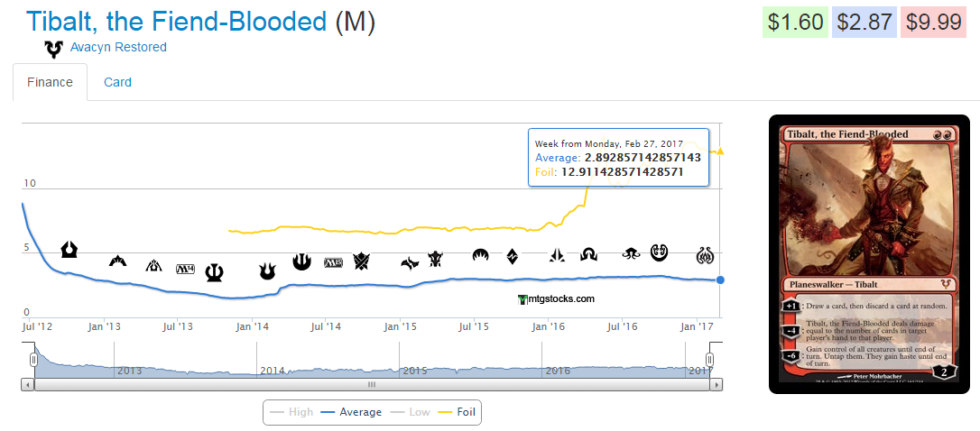Image resolution: width=980 pixels, height=431 pixels.
Task: Open the Card tab
Action: click(x=117, y=82)
